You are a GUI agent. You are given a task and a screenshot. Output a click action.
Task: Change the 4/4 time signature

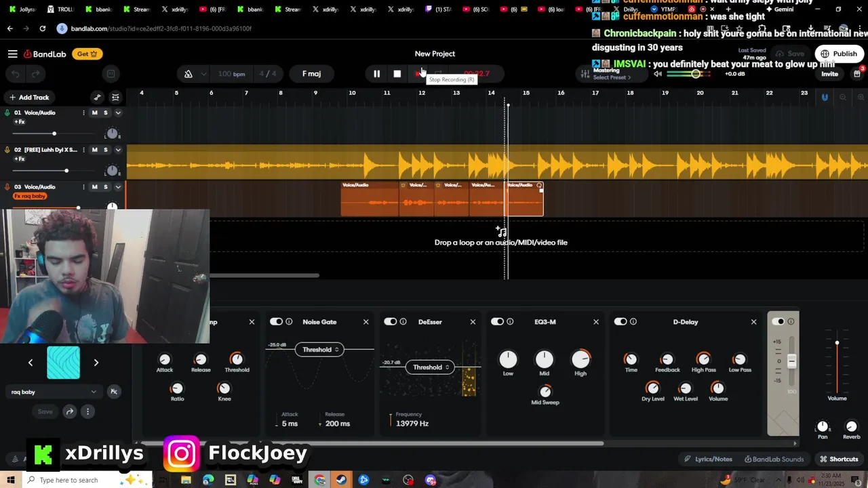tap(268, 74)
